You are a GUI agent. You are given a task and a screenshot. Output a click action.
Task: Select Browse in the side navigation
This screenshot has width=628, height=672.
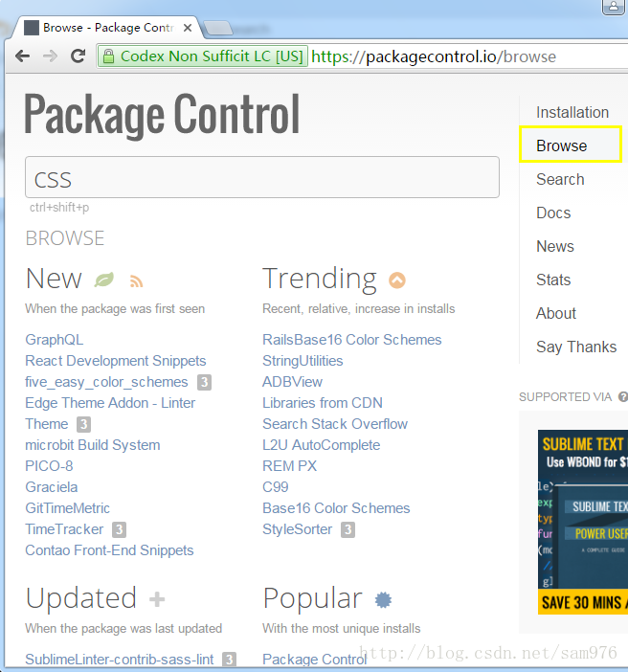[x=562, y=146]
